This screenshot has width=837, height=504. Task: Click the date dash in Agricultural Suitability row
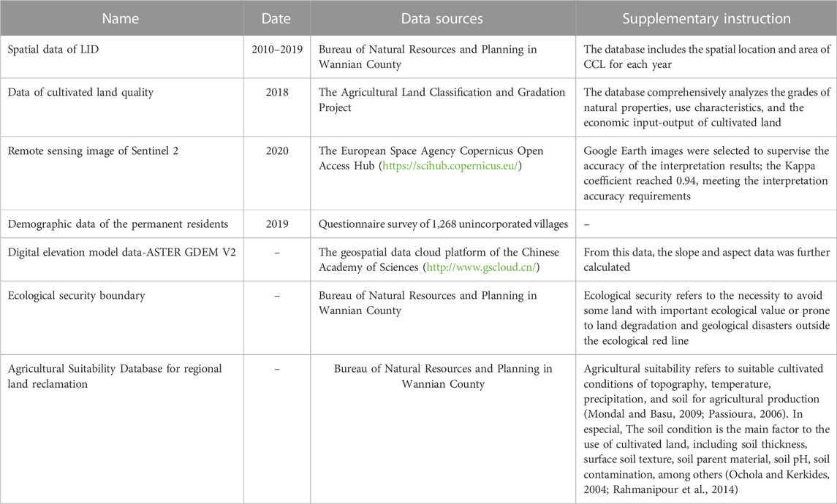coord(277,369)
